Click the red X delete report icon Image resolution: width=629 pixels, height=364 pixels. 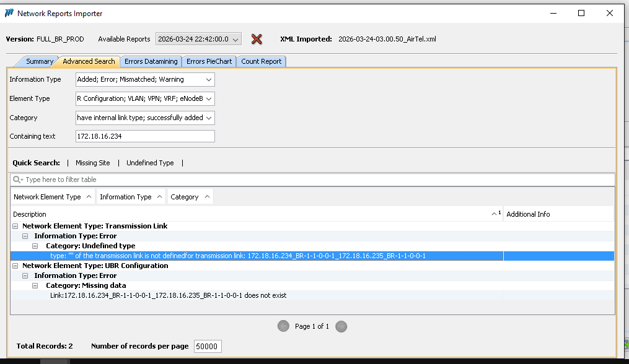pyautogui.click(x=257, y=39)
